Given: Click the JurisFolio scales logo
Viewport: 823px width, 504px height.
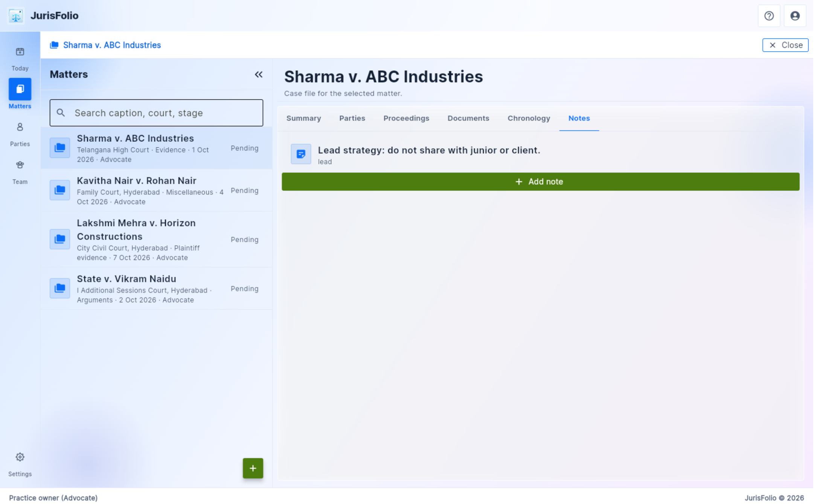Looking at the screenshot, I should point(16,16).
